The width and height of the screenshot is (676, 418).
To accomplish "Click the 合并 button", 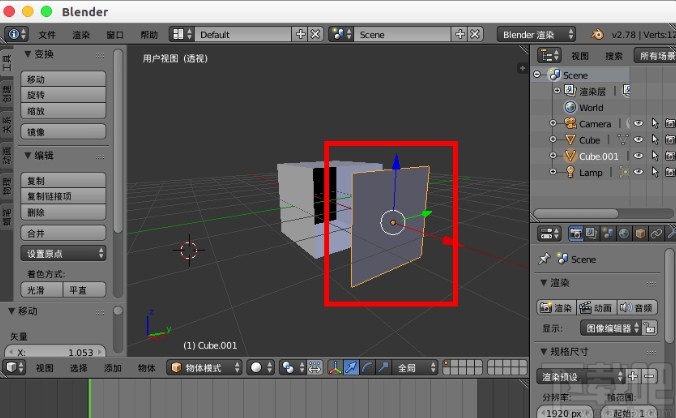I will 63,233.
